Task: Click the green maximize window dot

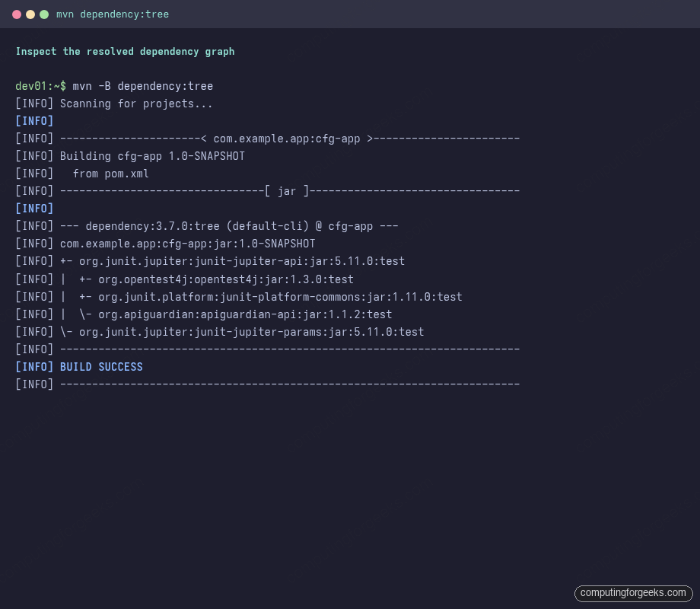Action: pos(44,14)
